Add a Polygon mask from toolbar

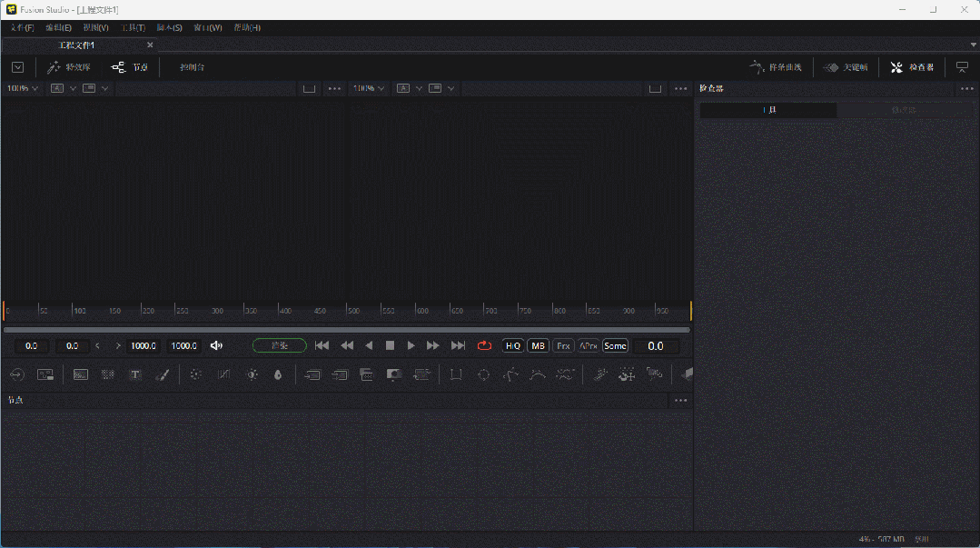coord(510,374)
